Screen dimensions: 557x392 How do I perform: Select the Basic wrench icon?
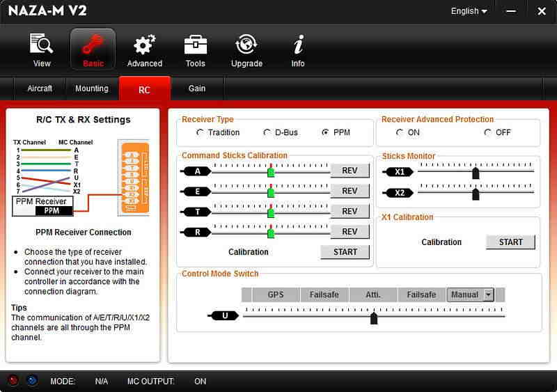(93, 44)
